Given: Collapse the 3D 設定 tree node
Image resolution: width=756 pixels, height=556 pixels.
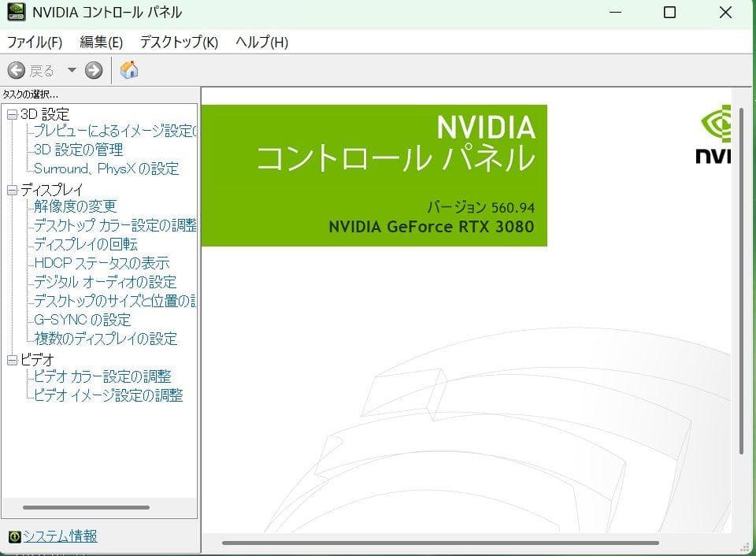Looking at the screenshot, I should coord(12,114).
